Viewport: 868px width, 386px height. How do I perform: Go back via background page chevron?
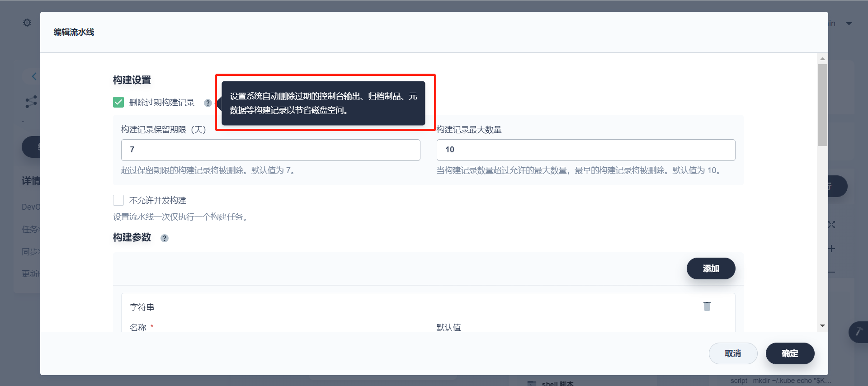click(34, 76)
